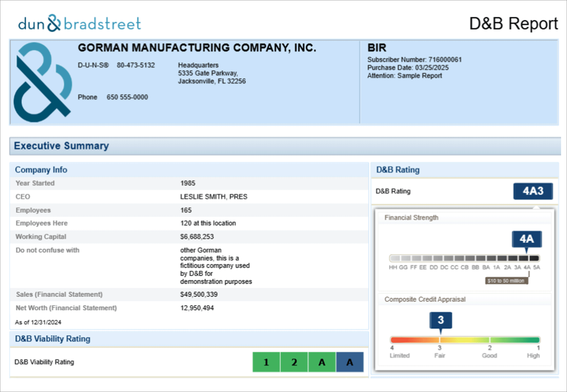Click the Composite Credit Appraisal subsection title
Image resolution: width=567 pixels, height=392 pixels.
tap(425, 299)
